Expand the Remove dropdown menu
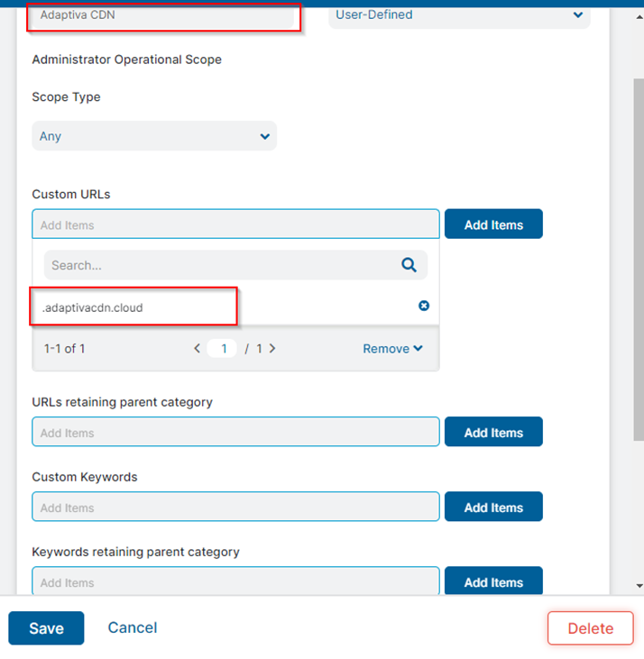 [392, 348]
